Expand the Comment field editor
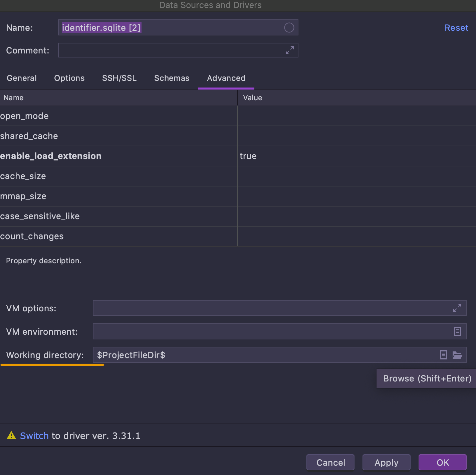Image resolution: width=476 pixels, height=475 pixels. point(290,50)
